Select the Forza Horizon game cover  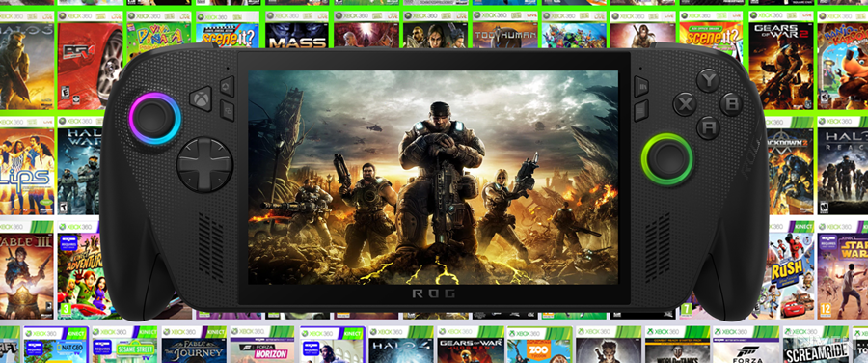click(x=262, y=345)
